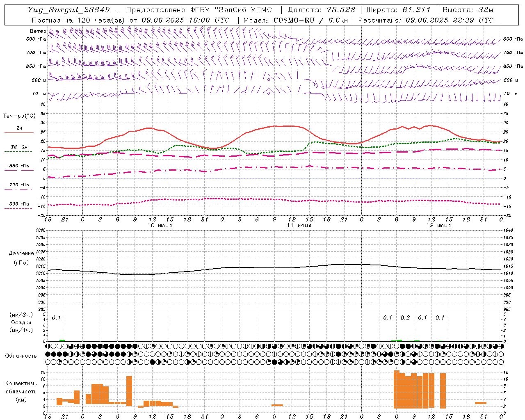The width and height of the screenshot is (525, 420).
Task: Click the elevation text Высота: 32м
Action: (468, 10)
